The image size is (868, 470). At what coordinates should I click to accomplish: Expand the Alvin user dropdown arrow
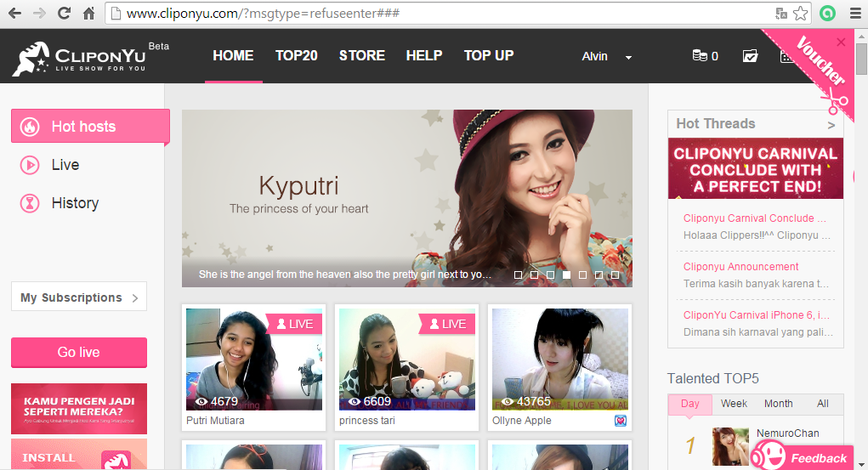(628, 57)
